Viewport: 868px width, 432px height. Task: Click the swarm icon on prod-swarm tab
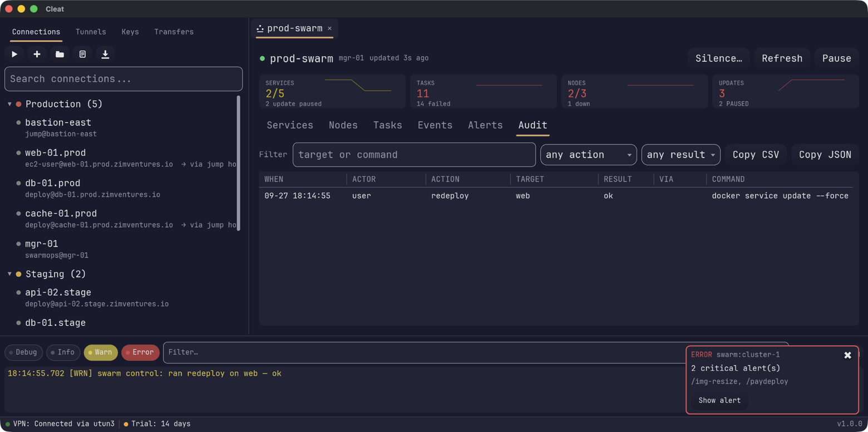pos(260,28)
